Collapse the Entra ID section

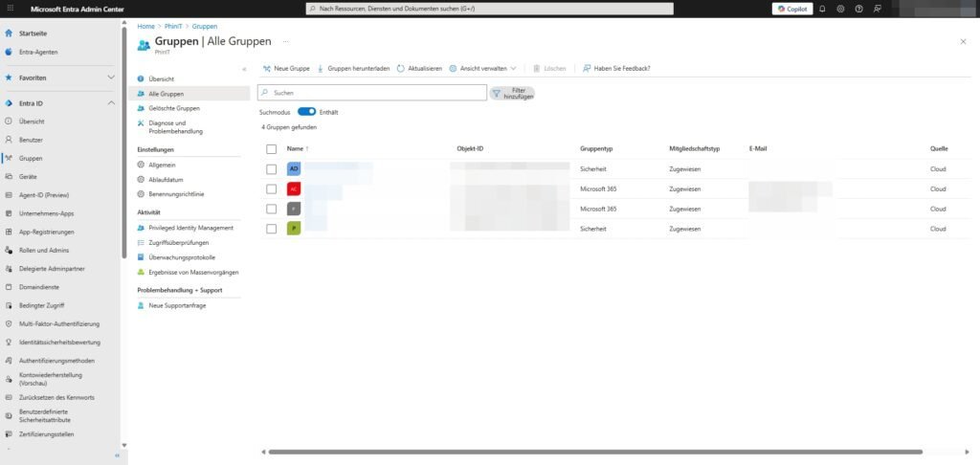click(111, 103)
